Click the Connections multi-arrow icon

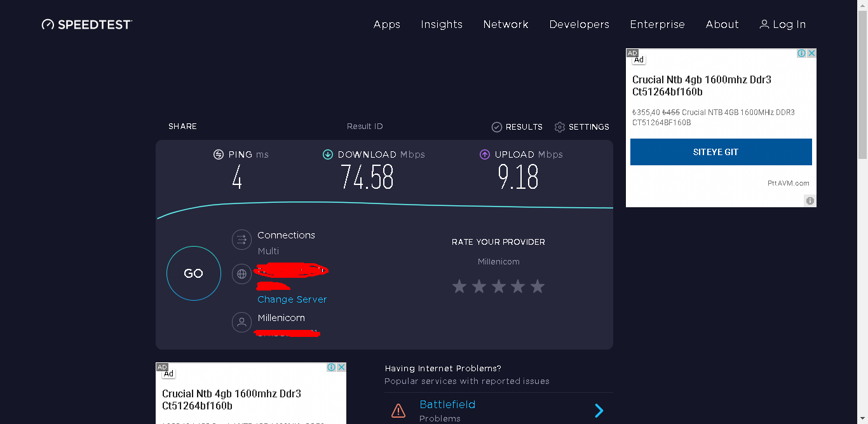click(241, 240)
